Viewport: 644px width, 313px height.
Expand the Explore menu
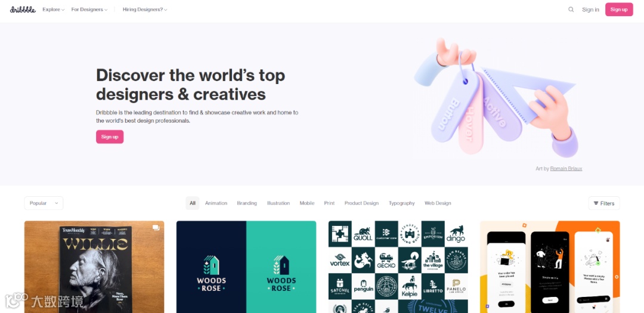click(54, 10)
